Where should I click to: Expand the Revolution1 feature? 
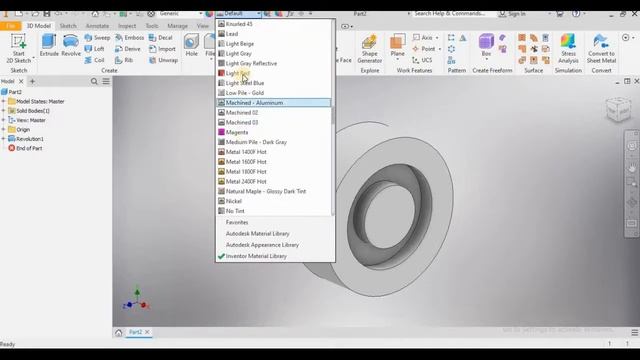4,139
